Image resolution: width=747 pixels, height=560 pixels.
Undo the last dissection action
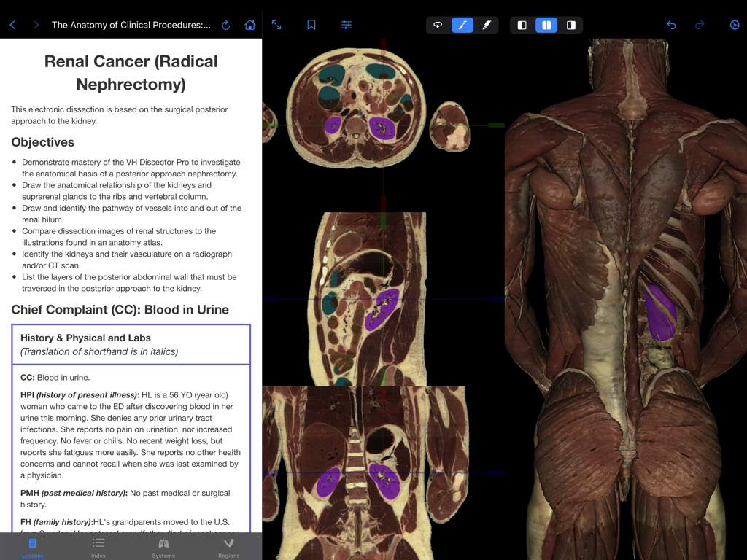(670, 24)
